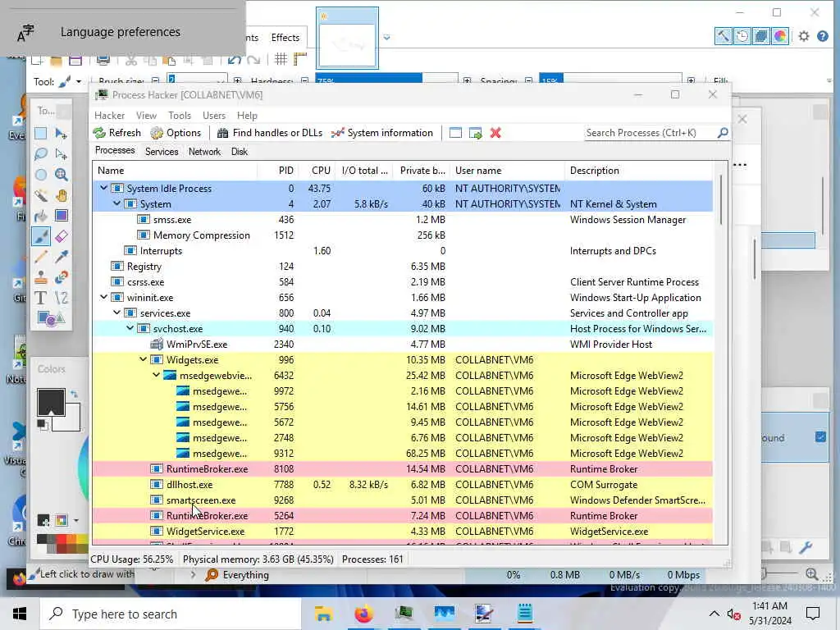Collapse the wininit.exe tree node
Image resolution: width=840 pixels, height=630 pixels.
pos(104,297)
